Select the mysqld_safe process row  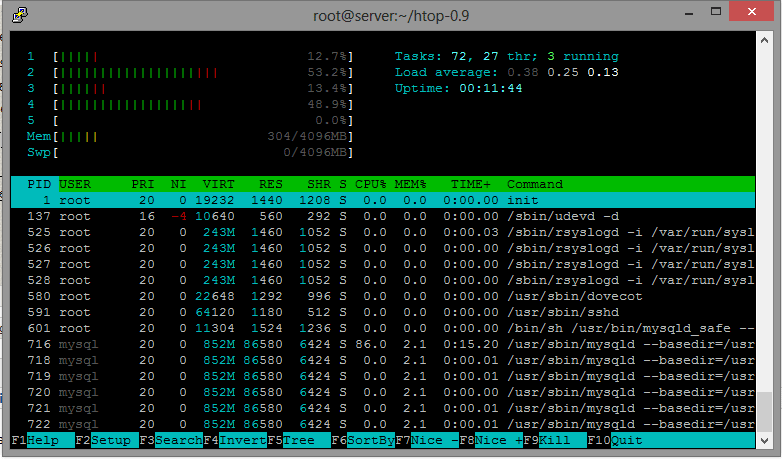tap(383, 328)
